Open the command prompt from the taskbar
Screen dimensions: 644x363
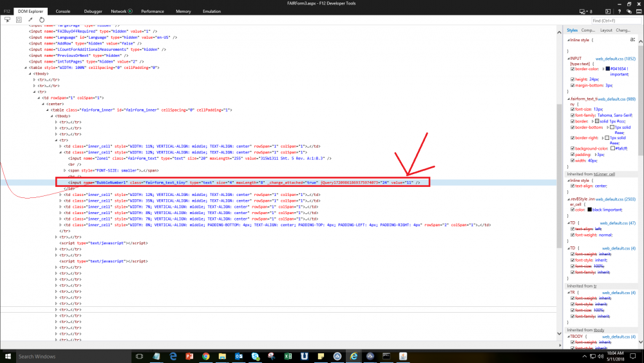point(386,357)
